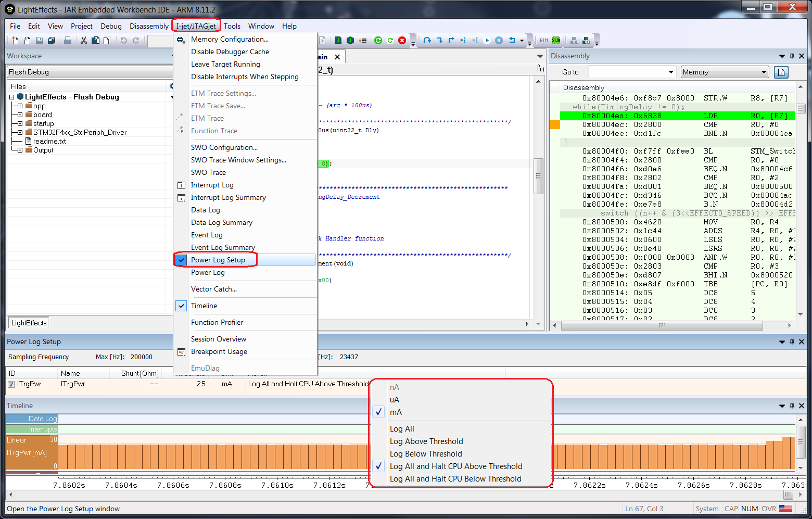Click the Break (pause) debug icon

point(499,41)
